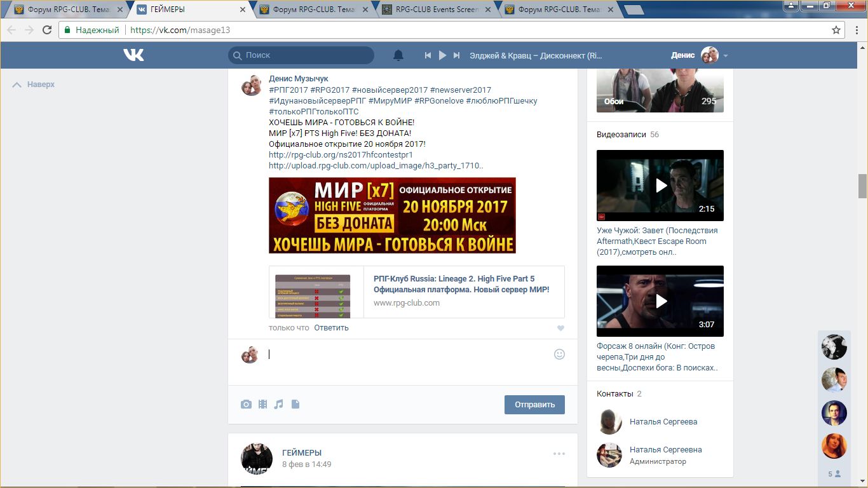Viewport: 868px width, 488px height.
Task: Attach audio with the music note icon
Action: point(278,404)
